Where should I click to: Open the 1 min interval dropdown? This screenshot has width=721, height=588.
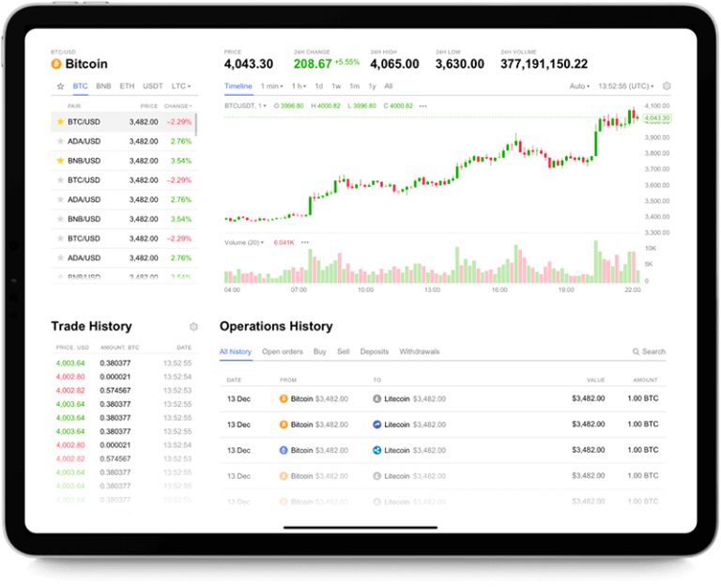269,86
